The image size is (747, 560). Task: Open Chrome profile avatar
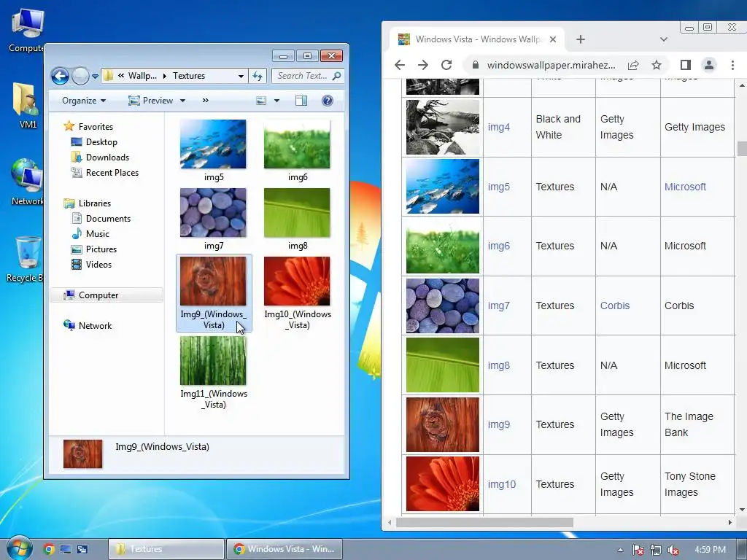pyautogui.click(x=709, y=65)
